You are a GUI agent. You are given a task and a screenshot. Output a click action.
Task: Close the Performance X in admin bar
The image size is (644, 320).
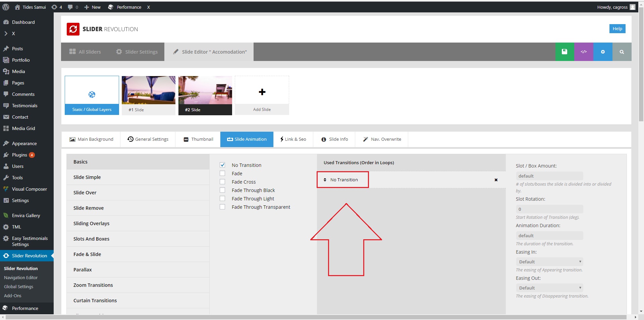click(148, 7)
